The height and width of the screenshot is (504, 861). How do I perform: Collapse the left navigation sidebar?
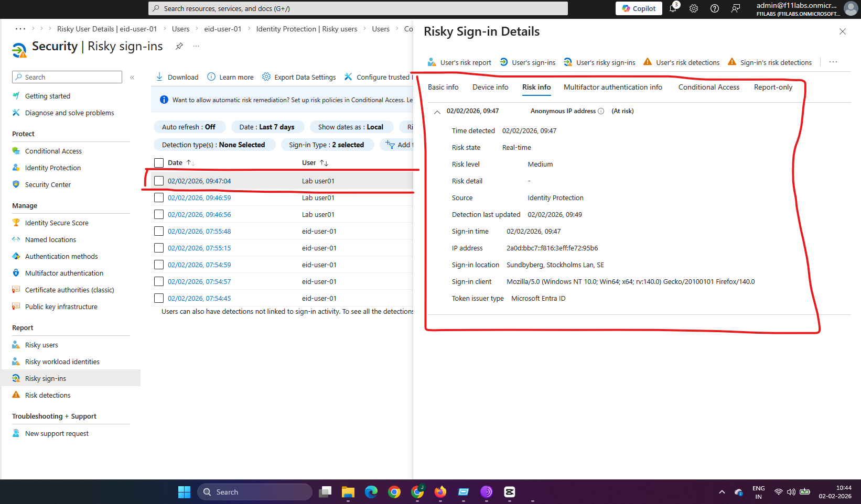click(132, 77)
